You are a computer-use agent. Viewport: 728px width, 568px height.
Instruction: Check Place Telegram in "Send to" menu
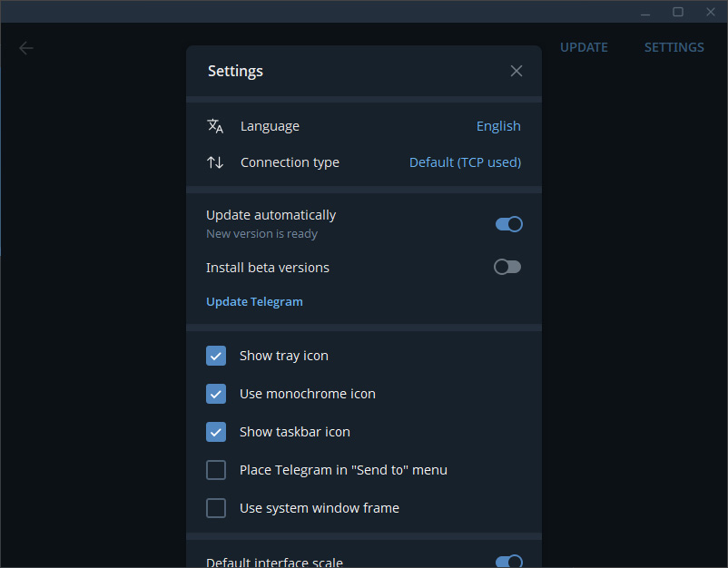point(216,470)
